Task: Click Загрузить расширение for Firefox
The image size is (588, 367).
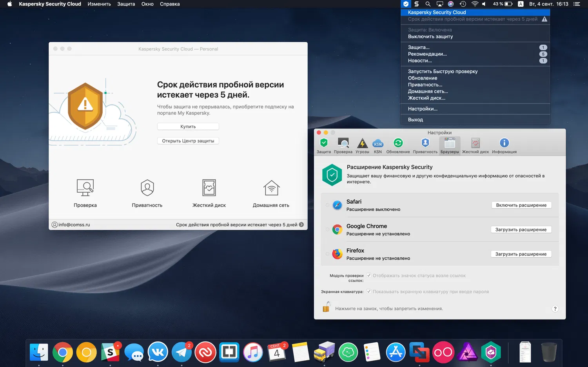Action: [x=521, y=254]
